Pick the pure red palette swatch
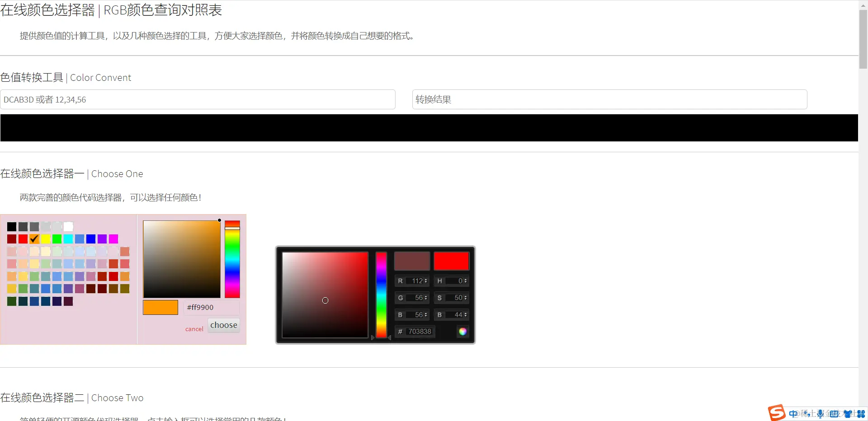Screen dimensions: 868x421 pos(23,239)
